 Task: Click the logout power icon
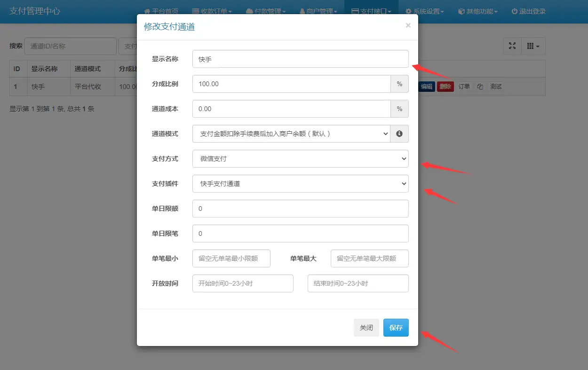point(513,10)
